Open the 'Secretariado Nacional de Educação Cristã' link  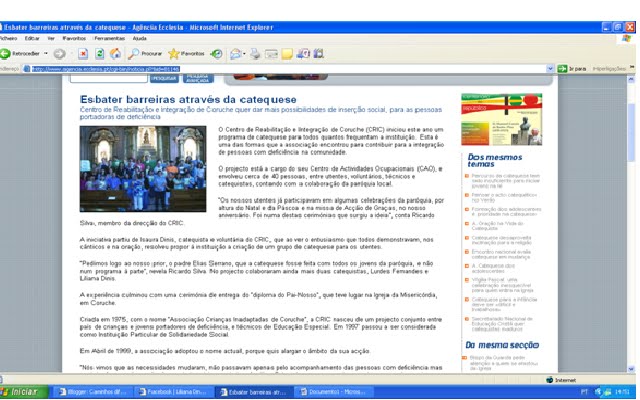(x=502, y=324)
